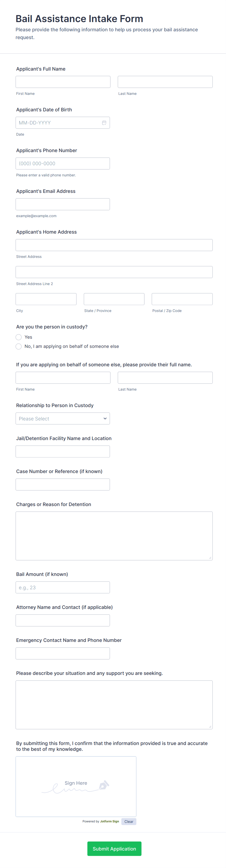Focus the City input field
226x868 pixels.
(x=46, y=299)
